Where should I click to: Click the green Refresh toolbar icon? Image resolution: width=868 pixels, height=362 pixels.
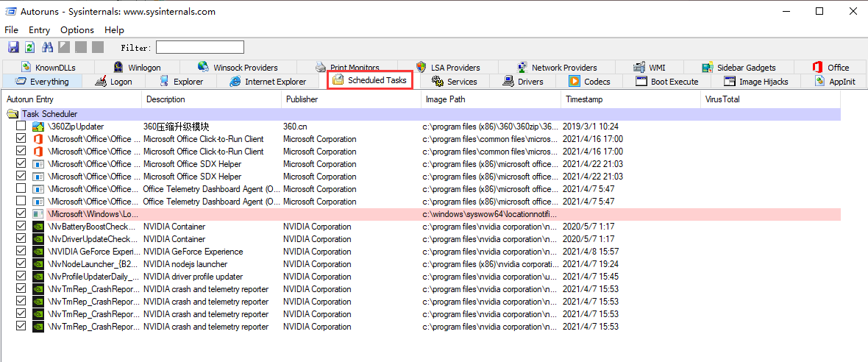(30, 48)
